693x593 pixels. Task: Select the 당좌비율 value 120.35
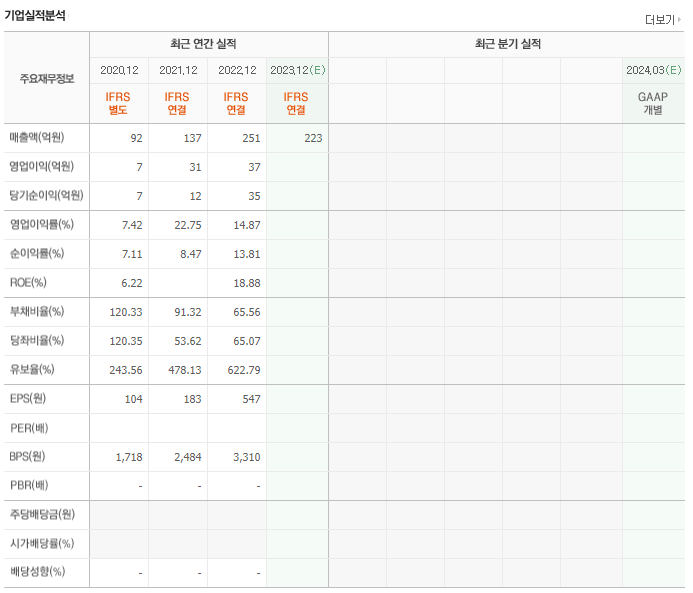coord(126,342)
